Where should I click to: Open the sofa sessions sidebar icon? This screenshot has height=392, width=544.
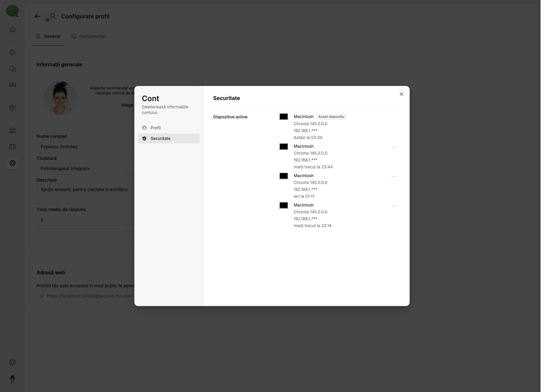pos(13,85)
